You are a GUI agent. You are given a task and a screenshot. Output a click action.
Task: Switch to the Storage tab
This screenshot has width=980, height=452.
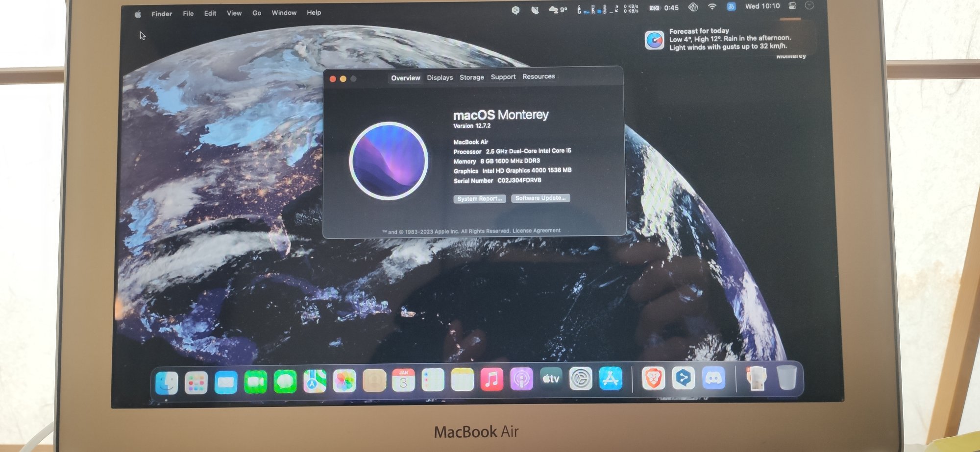coord(472,77)
